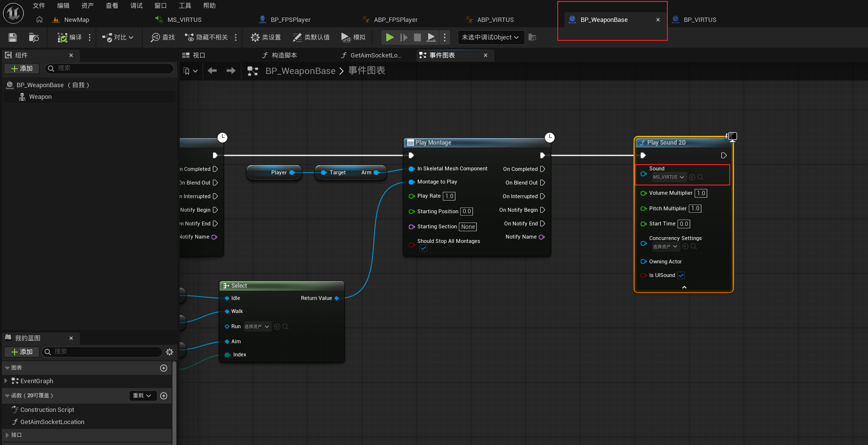Close the Components (组件) panel
The image size is (868, 445).
[71, 56]
